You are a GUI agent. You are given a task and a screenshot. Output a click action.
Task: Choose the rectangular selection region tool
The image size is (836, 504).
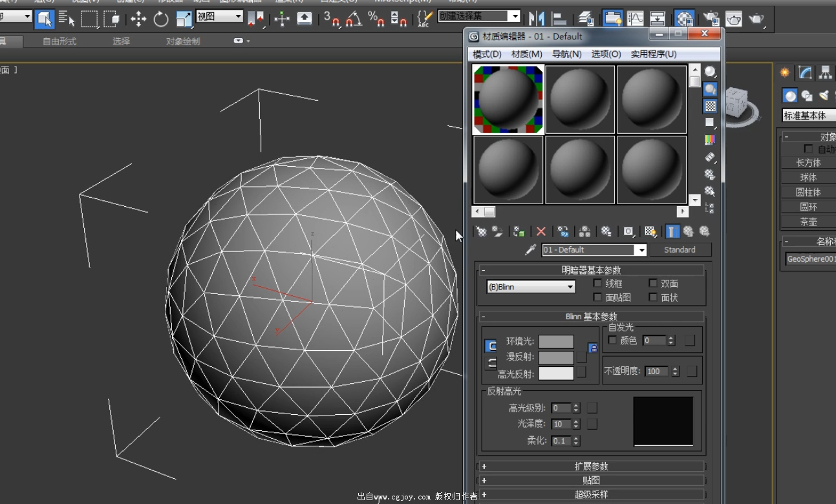(x=89, y=19)
